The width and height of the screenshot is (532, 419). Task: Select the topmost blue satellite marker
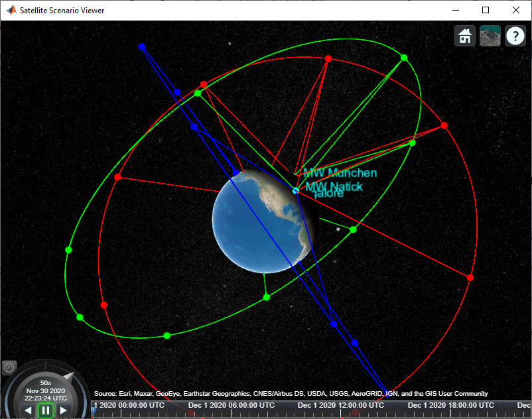tap(142, 47)
